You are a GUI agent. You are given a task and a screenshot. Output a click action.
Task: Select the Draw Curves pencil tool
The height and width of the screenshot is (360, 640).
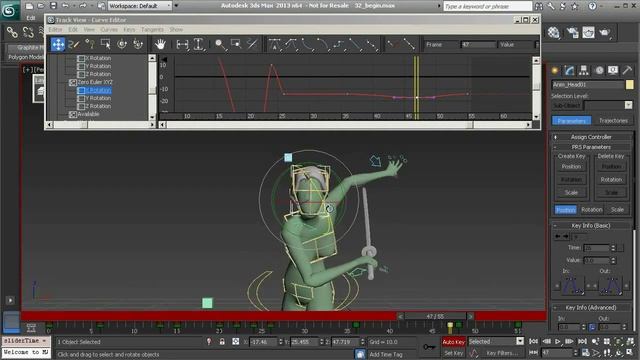[74, 44]
